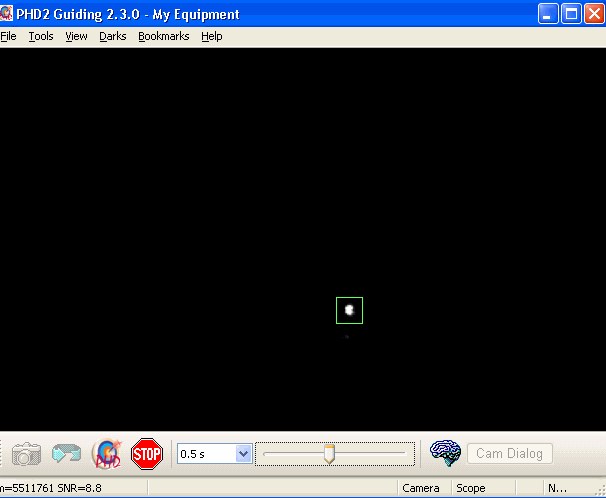Click the guide star inside green box
Viewport: 606px width, 498px height.
click(349, 310)
